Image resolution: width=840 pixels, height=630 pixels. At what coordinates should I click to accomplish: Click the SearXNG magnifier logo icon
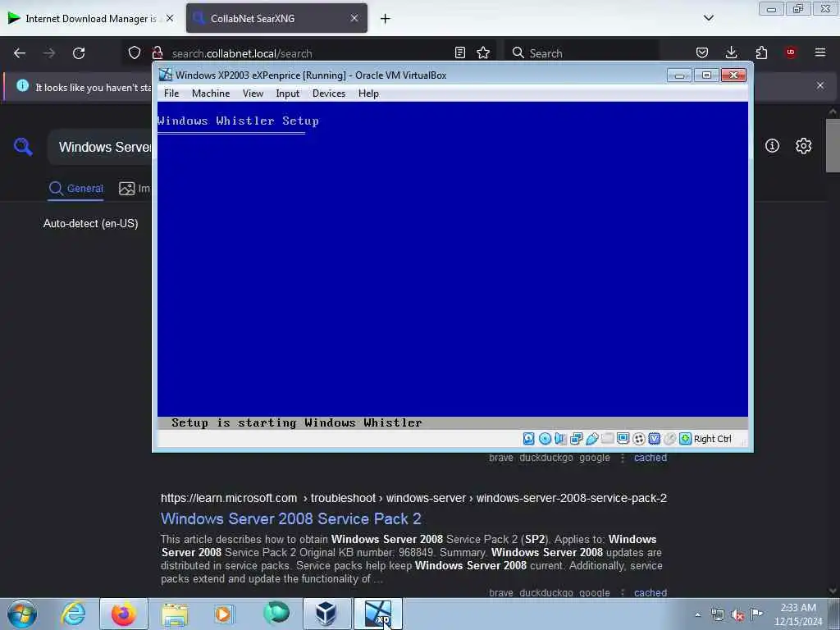point(23,147)
